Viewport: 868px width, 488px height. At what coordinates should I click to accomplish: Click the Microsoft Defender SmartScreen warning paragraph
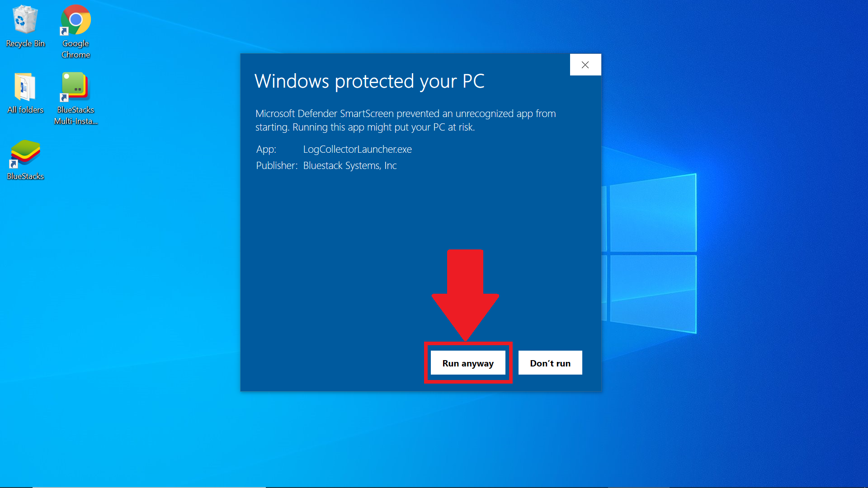(406, 120)
